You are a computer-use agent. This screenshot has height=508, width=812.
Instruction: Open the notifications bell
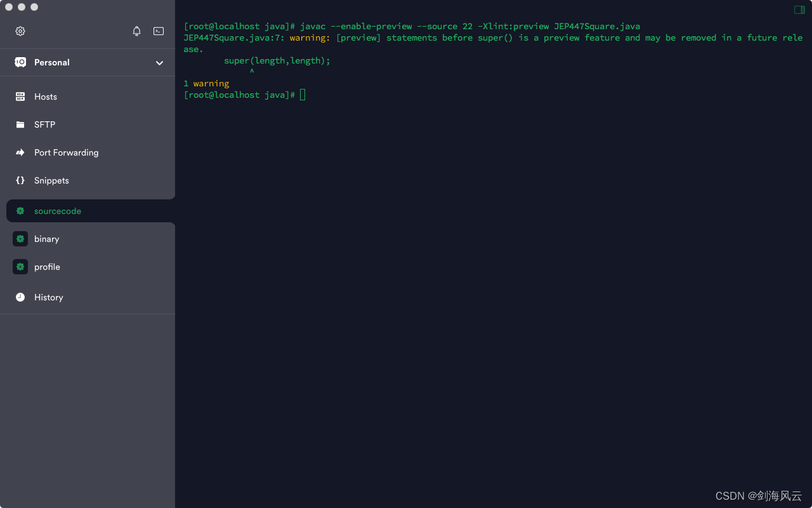(x=136, y=30)
